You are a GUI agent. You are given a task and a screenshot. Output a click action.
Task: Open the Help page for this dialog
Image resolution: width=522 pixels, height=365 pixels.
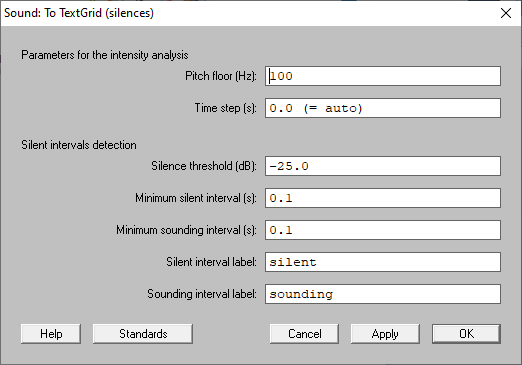click(51, 334)
